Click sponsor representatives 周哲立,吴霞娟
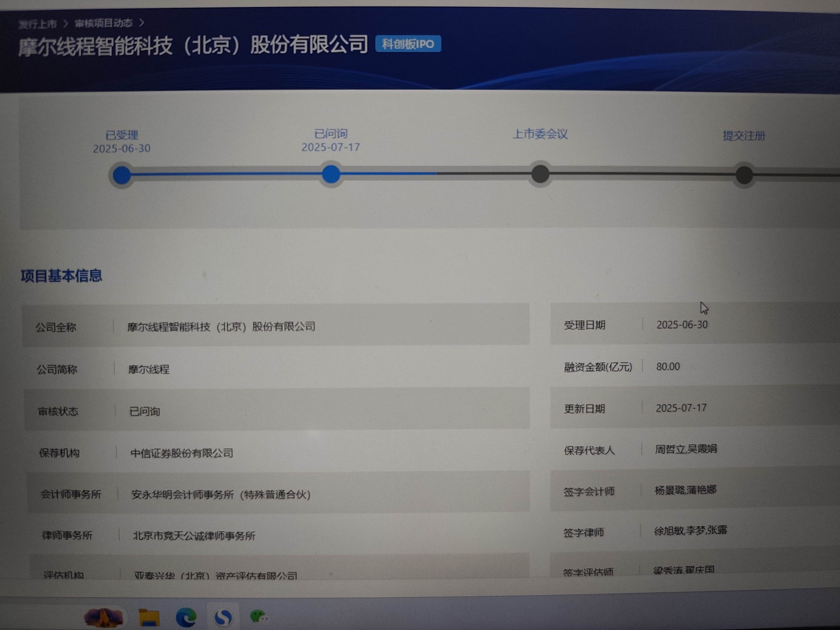Image resolution: width=840 pixels, height=630 pixels. 686,449
